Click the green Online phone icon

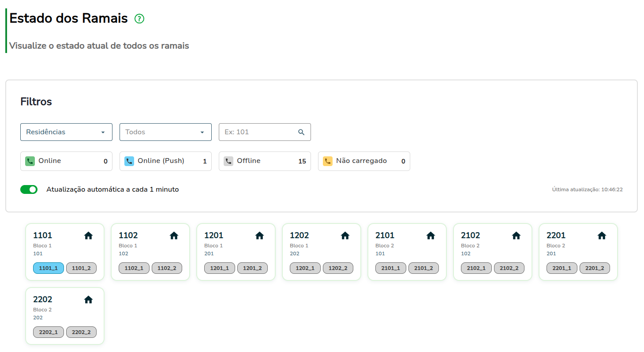tap(30, 161)
